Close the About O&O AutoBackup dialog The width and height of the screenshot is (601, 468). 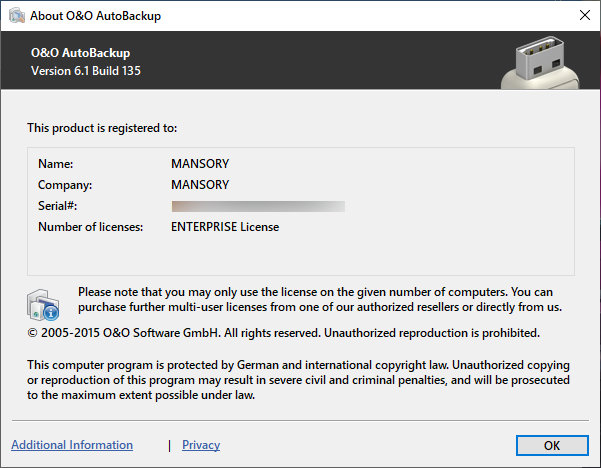tap(583, 16)
